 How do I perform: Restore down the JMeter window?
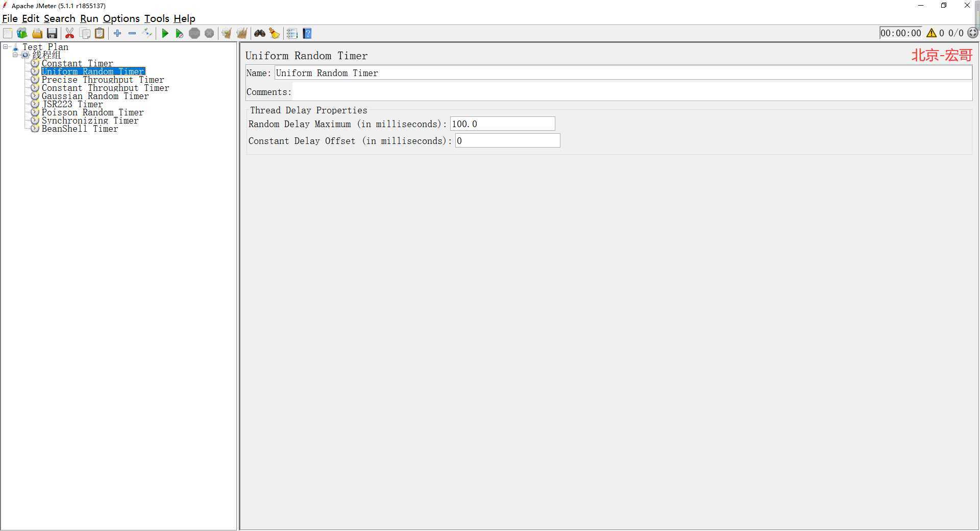click(944, 6)
